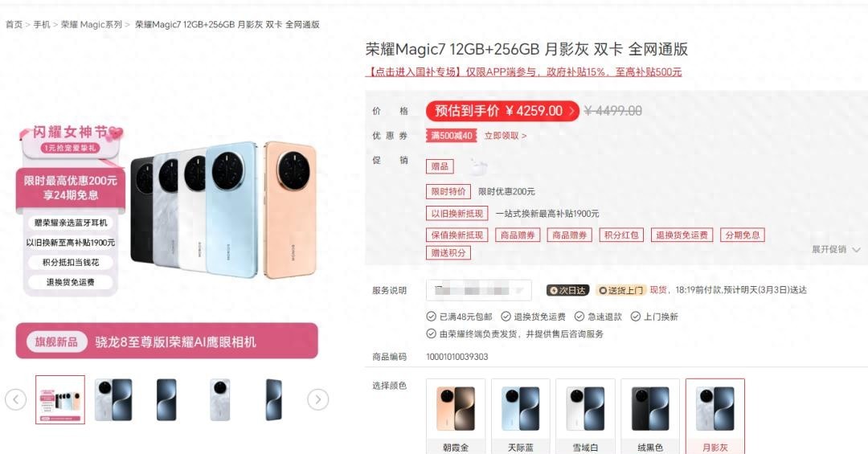This screenshot has width=868, height=454.
Task: Select the 雪域白 color option
Action: 585,416
